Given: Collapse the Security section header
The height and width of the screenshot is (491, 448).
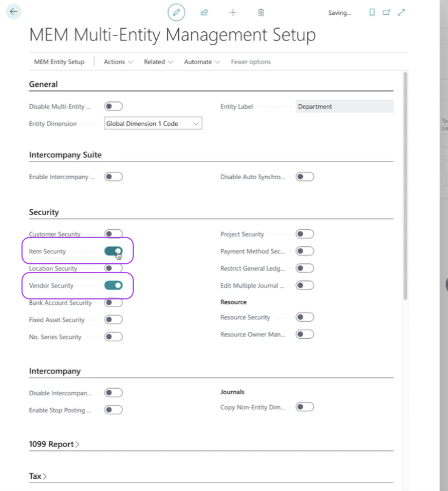Looking at the screenshot, I should pyautogui.click(x=44, y=212).
